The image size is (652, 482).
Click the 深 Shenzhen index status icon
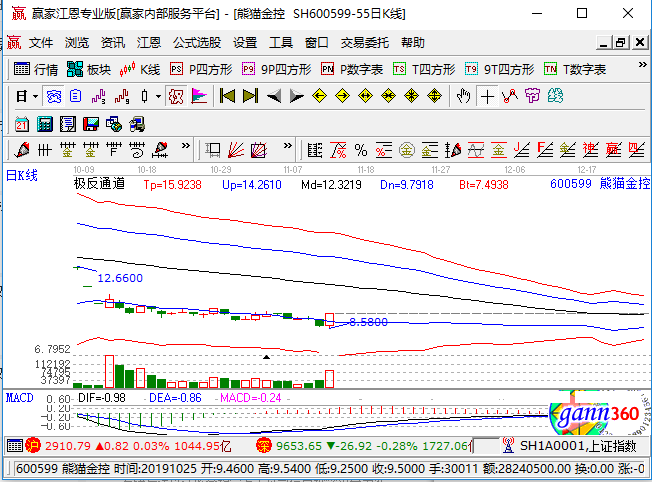tap(264, 446)
